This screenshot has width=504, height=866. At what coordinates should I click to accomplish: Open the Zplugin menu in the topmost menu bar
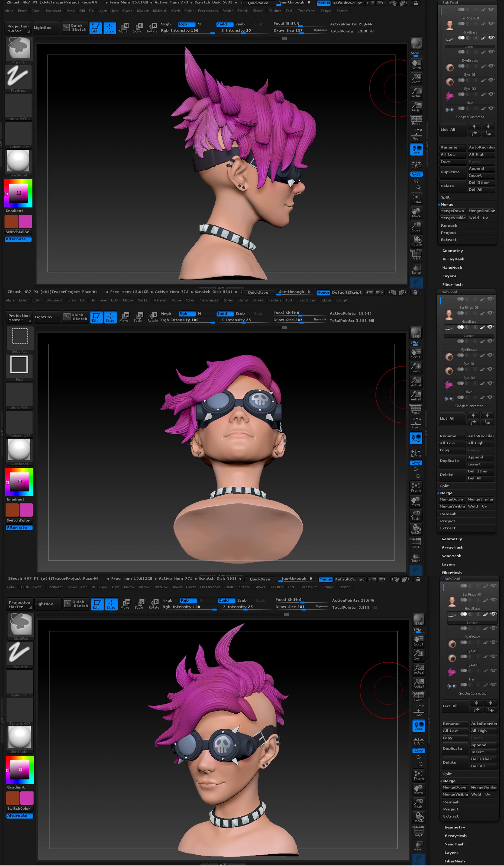pos(326,11)
